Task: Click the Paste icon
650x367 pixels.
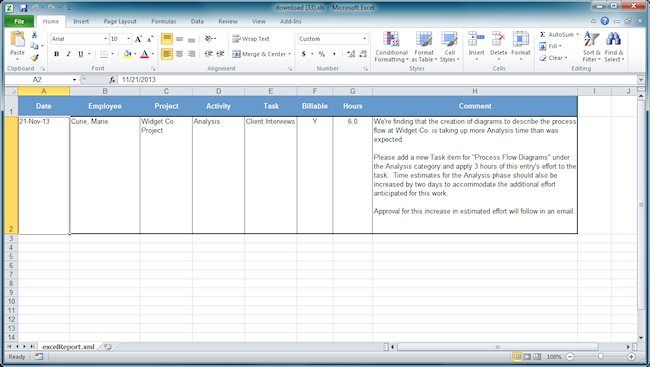Action: 17,39
